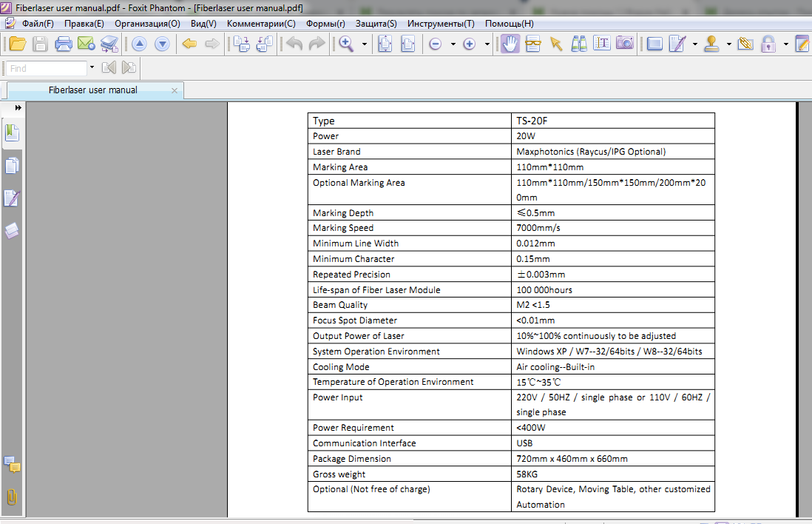Click in the Find search field
812x524 pixels.
(46, 68)
